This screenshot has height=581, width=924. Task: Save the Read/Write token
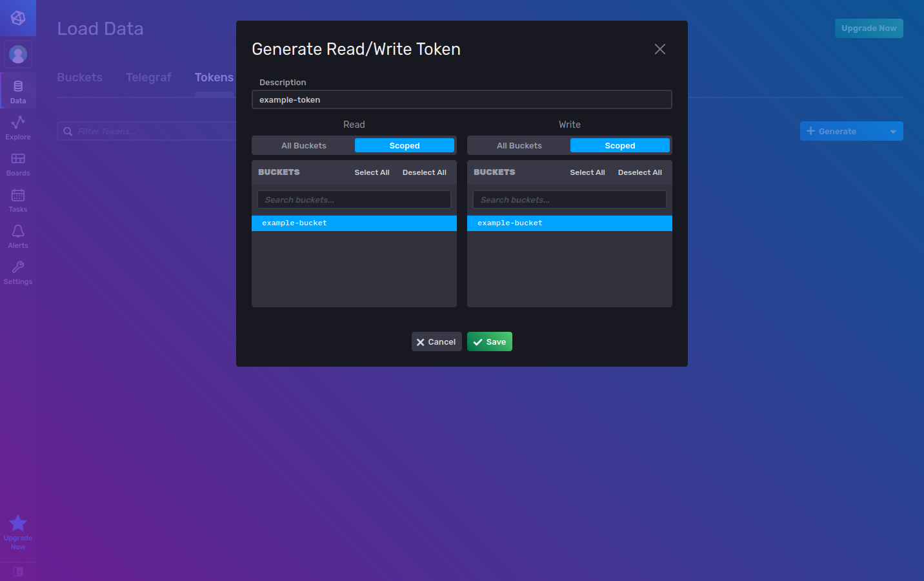pyautogui.click(x=489, y=341)
